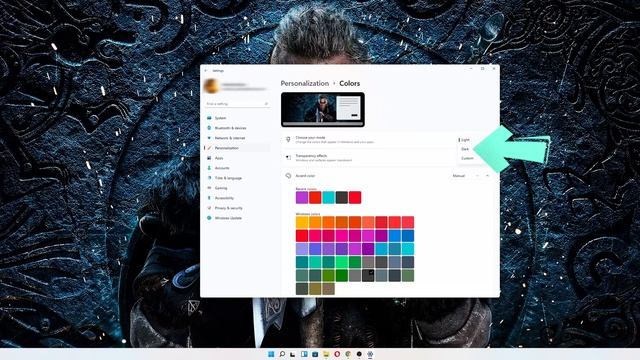The width and height of the screenshot is (640, 360).
Task: Select the bright green Windows color swatch
Action: pyautogui.click(x=342, y=262)
